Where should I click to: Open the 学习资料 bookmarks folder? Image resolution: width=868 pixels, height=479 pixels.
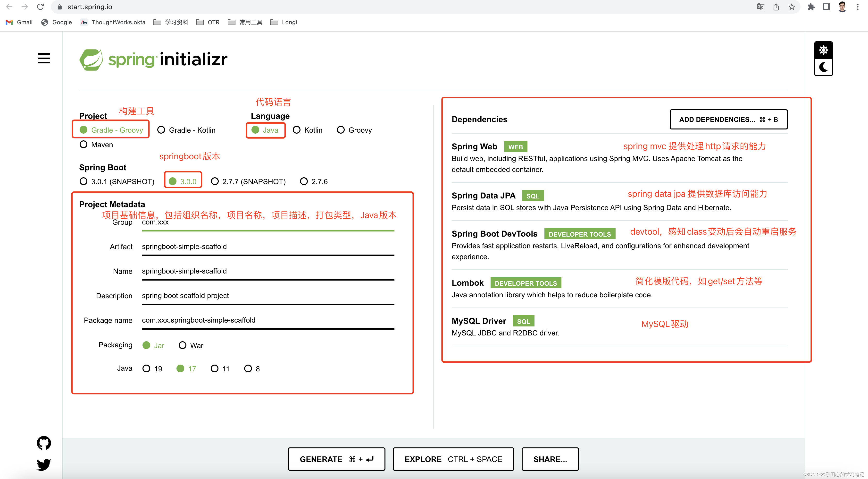point(170,22)
